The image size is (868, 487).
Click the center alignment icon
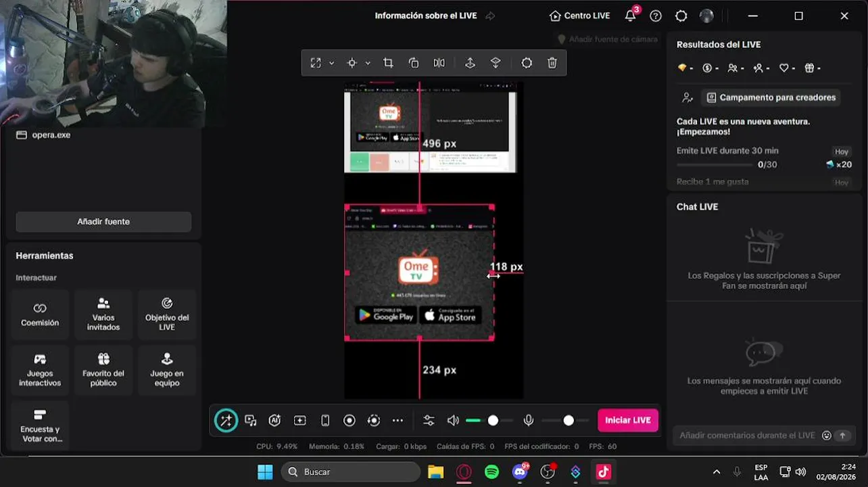pyautogui.click(x=352, y=63)
